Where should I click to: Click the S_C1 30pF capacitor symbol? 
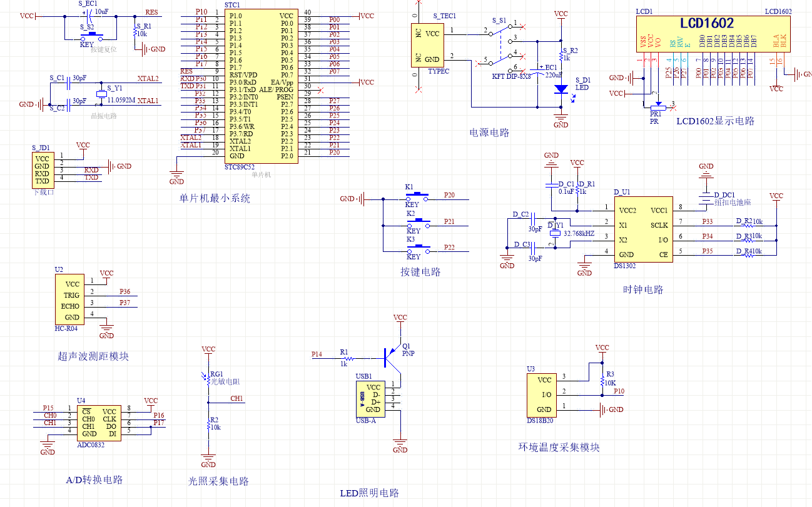point(69,83)
